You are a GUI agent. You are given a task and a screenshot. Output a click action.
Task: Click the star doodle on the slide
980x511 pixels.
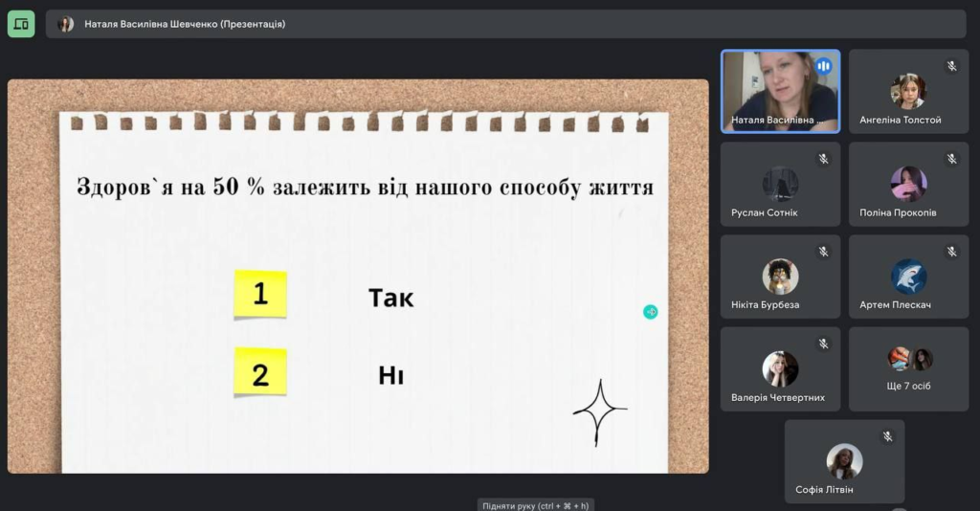pyautogui.click(x=599, y=412)
